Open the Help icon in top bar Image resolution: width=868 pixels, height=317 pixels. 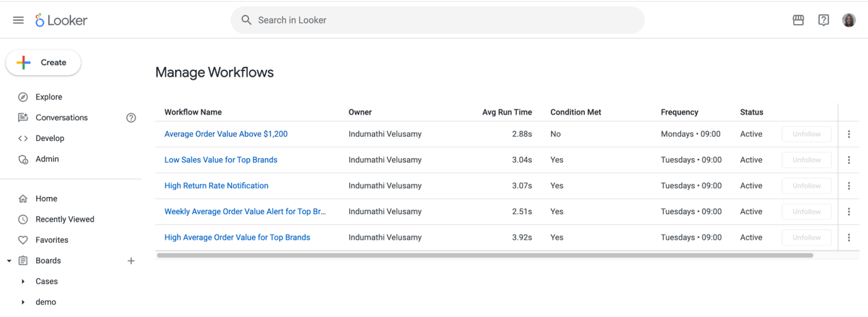823,20
